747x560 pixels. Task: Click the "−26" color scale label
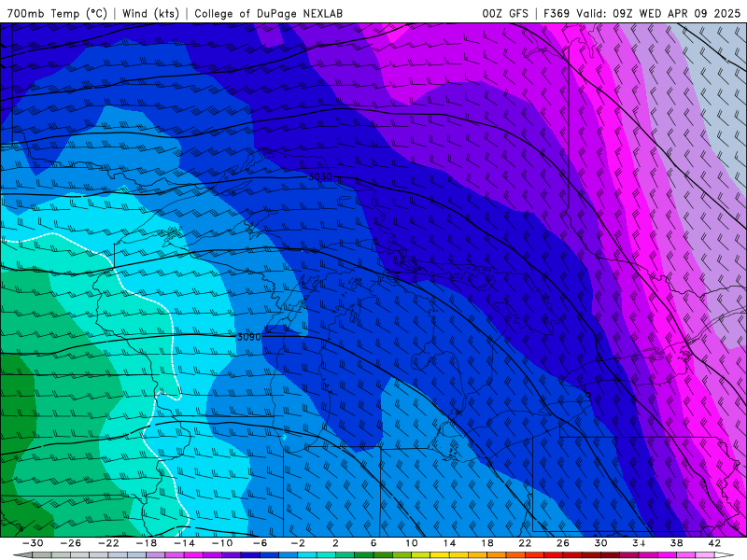click(x=71, y=543)
